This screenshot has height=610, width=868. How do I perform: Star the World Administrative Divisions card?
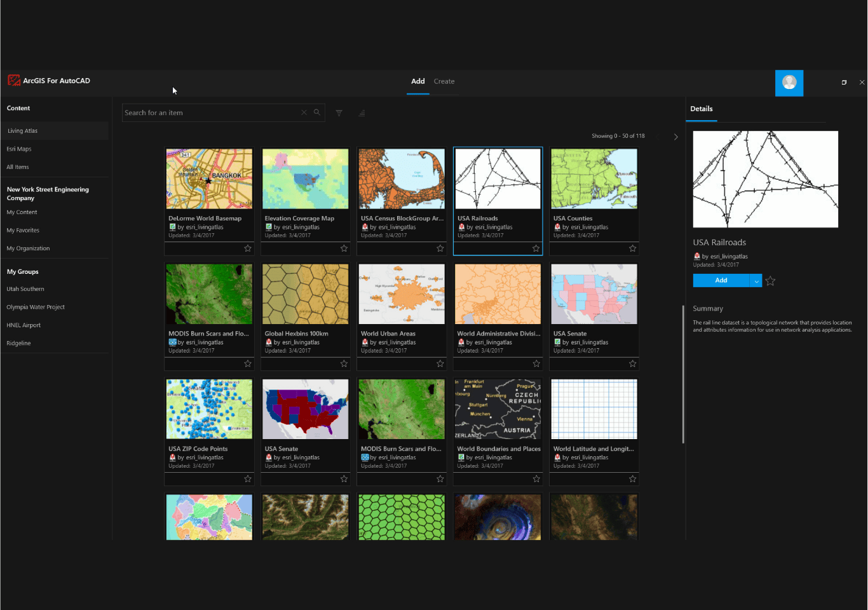point(536,363)
